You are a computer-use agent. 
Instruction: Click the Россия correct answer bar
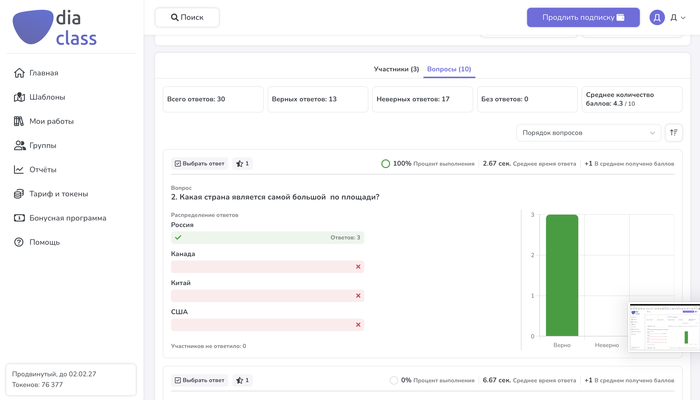pyautogui.click(x=267, y=238)
